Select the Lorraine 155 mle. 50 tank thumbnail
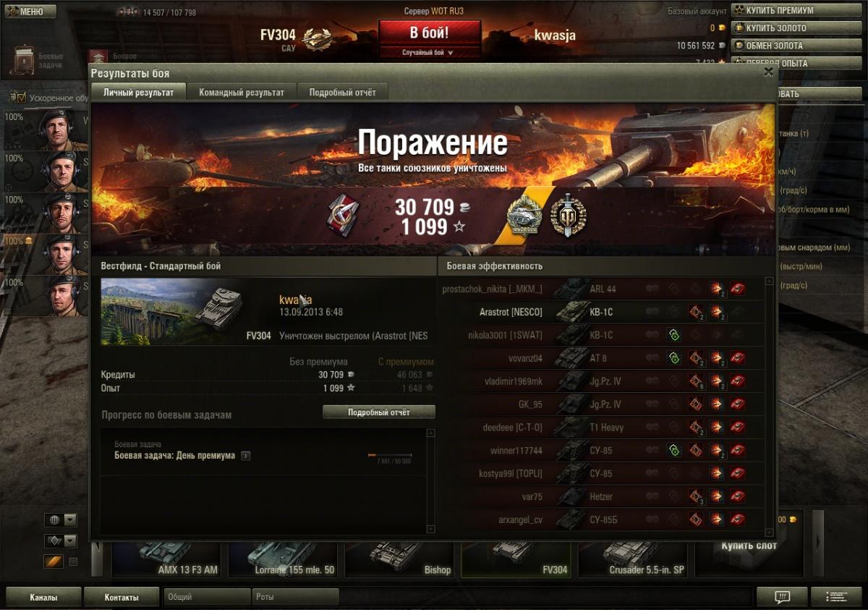The height and width of the screenshot is (610, 868). pyautogui.click(x=284, y=559)
